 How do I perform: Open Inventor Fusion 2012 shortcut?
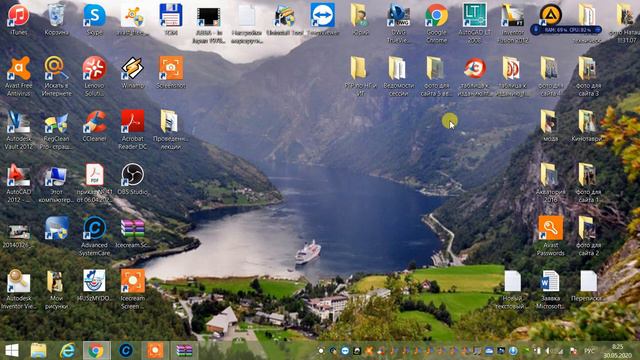[x=513, y=23]
